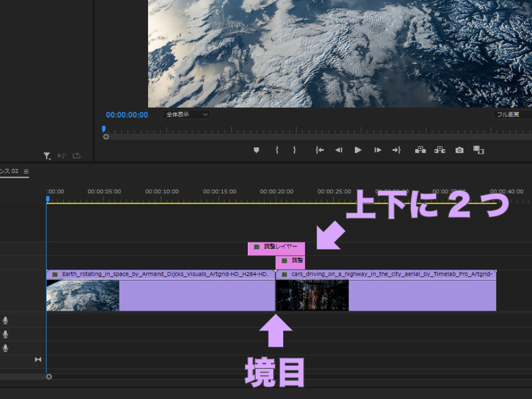The image size is (532, 399).
Task: Export frame with the camera icon
Action: coord(459,150)
